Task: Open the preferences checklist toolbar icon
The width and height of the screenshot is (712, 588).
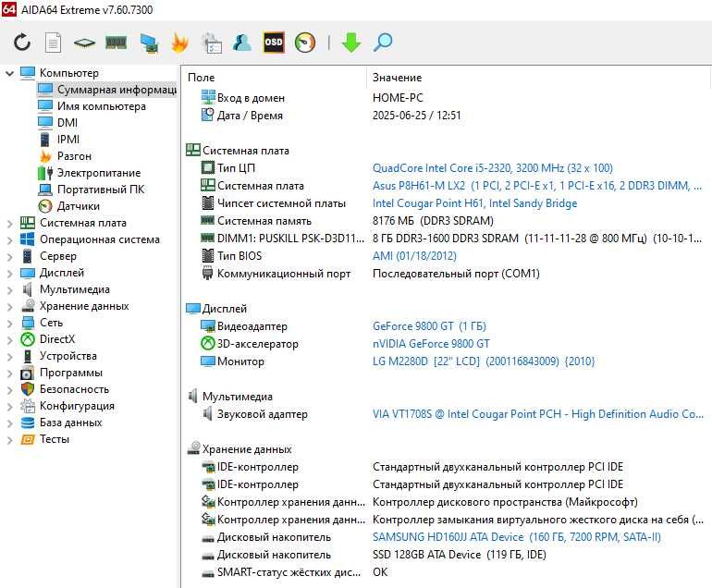Action: 212,43
